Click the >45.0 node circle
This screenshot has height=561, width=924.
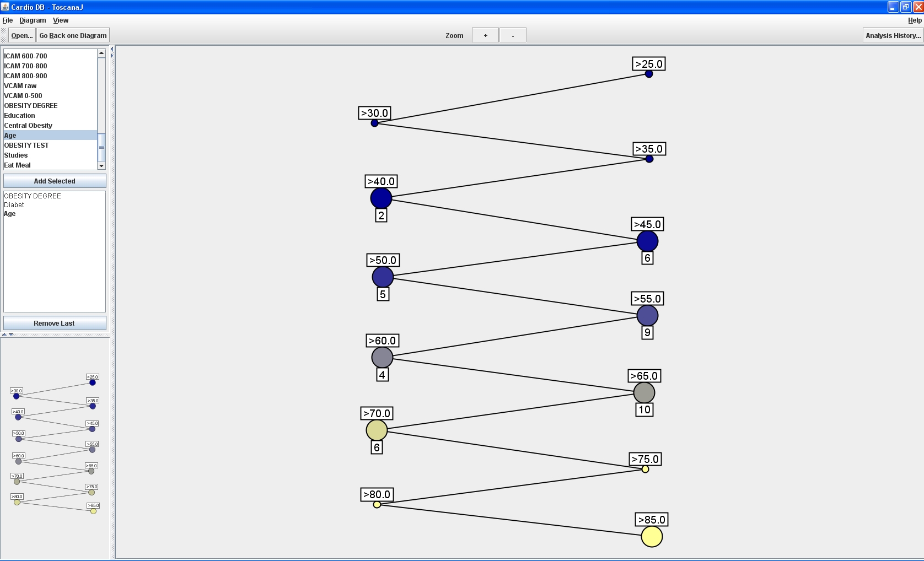[647, 241]
